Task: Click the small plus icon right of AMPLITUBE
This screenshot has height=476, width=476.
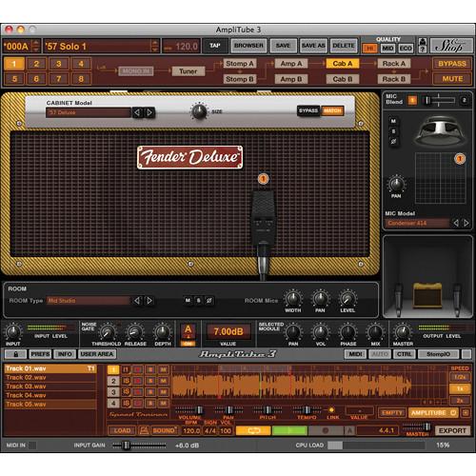Action: [466, 412]
